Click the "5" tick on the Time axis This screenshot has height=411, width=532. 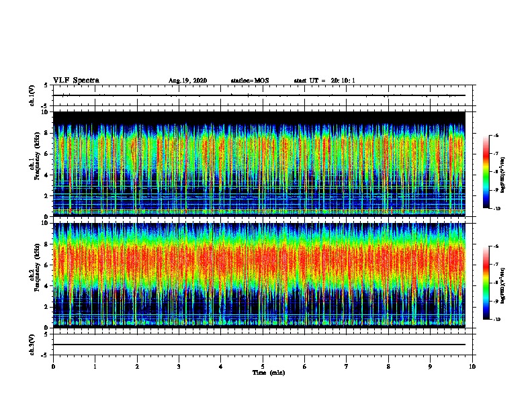coord(263,367)
